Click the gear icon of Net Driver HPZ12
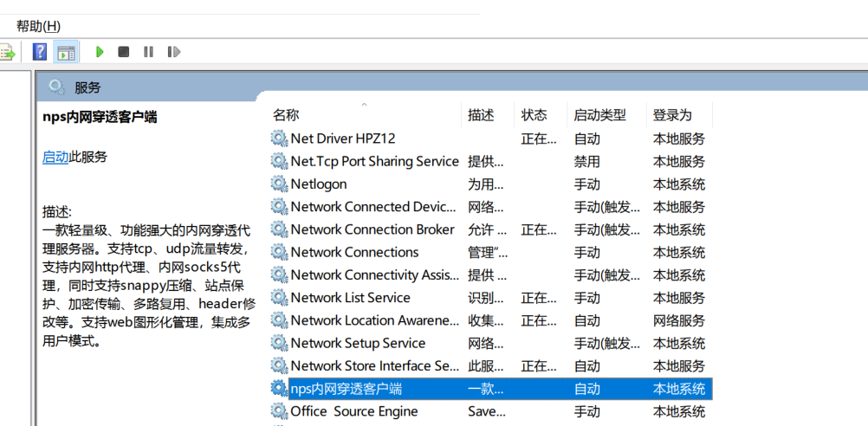 (x=279, y=139)
